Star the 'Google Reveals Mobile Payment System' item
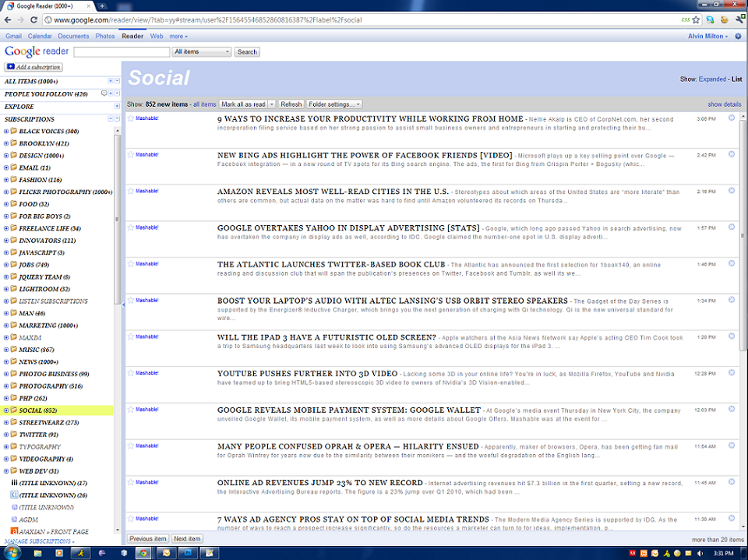 pos(131,409)
